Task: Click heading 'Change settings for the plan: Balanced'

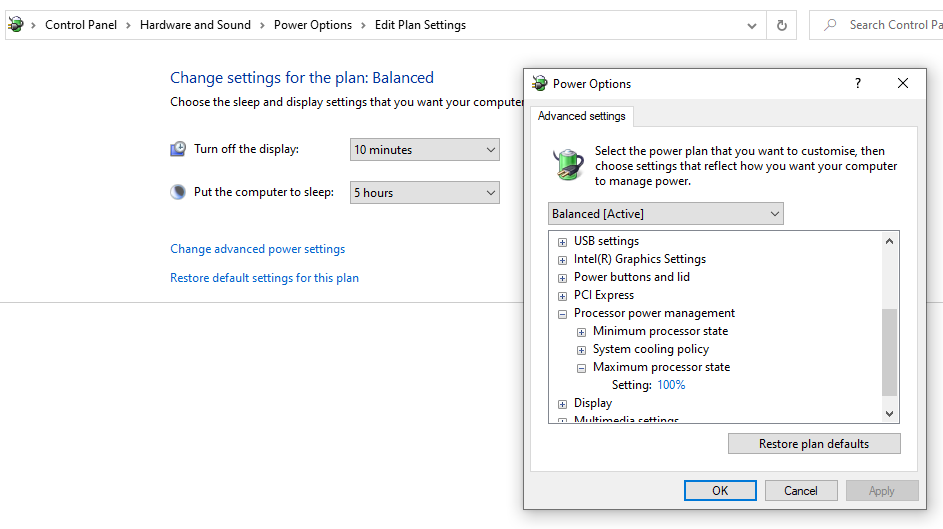Action: coord(302,78)
